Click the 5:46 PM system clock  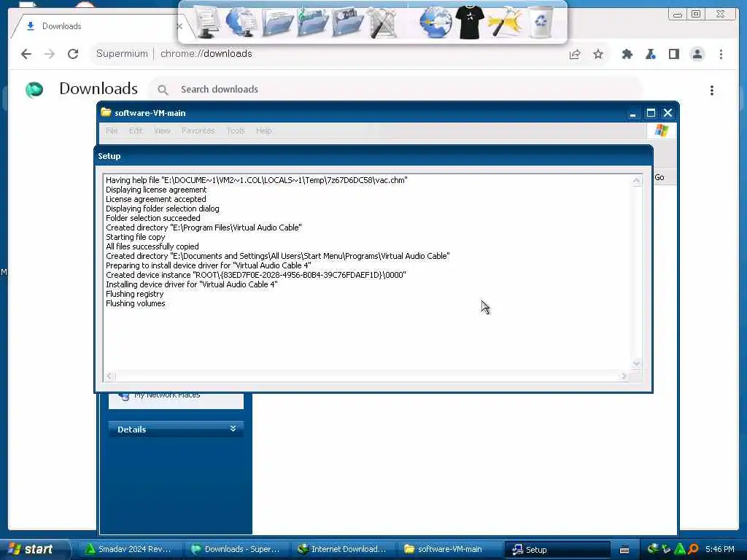click(x=720, y=549)
